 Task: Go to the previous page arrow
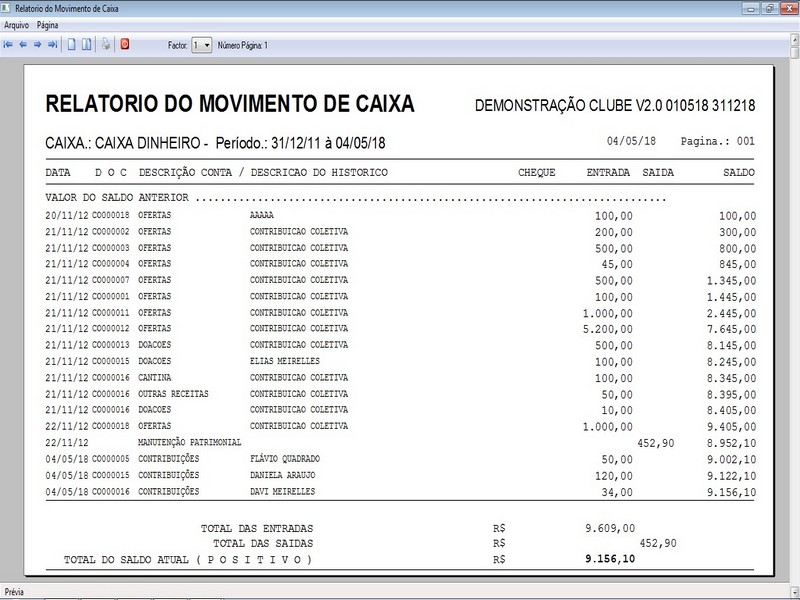click(23, 45)
